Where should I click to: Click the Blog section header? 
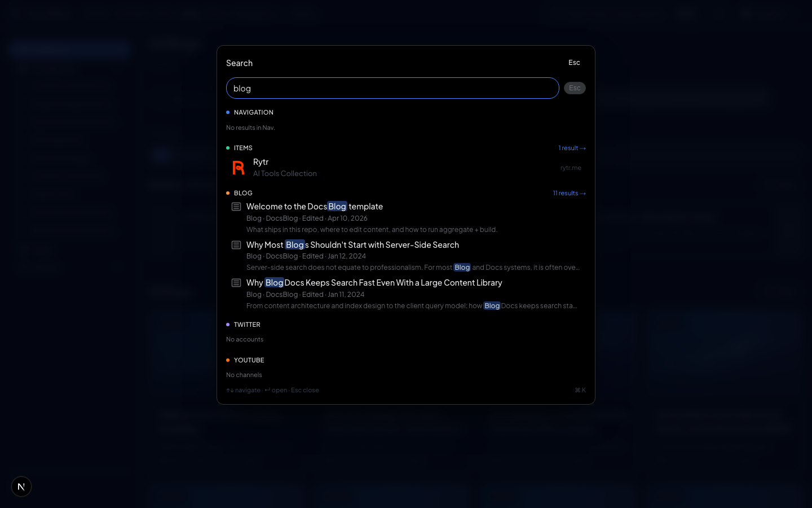click(243, 193)
